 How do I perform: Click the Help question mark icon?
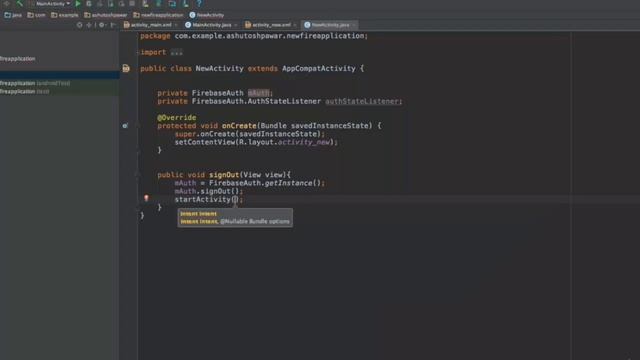(199, 4)
